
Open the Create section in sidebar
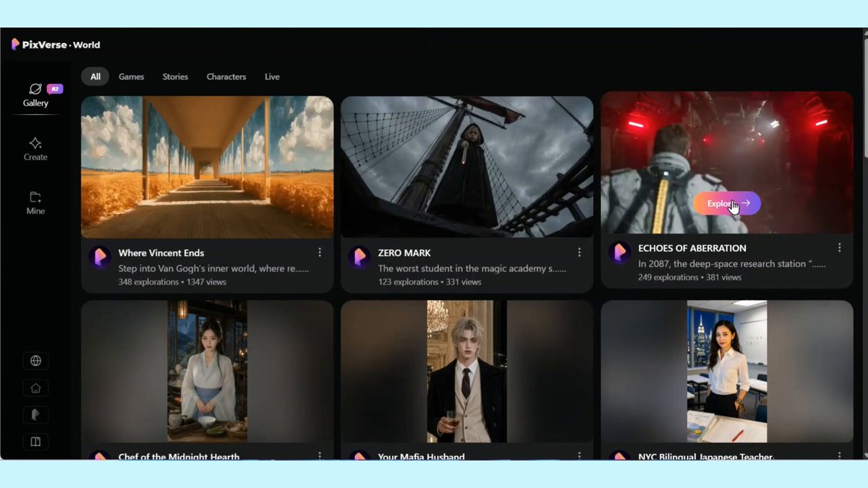(x=35, y=149)
